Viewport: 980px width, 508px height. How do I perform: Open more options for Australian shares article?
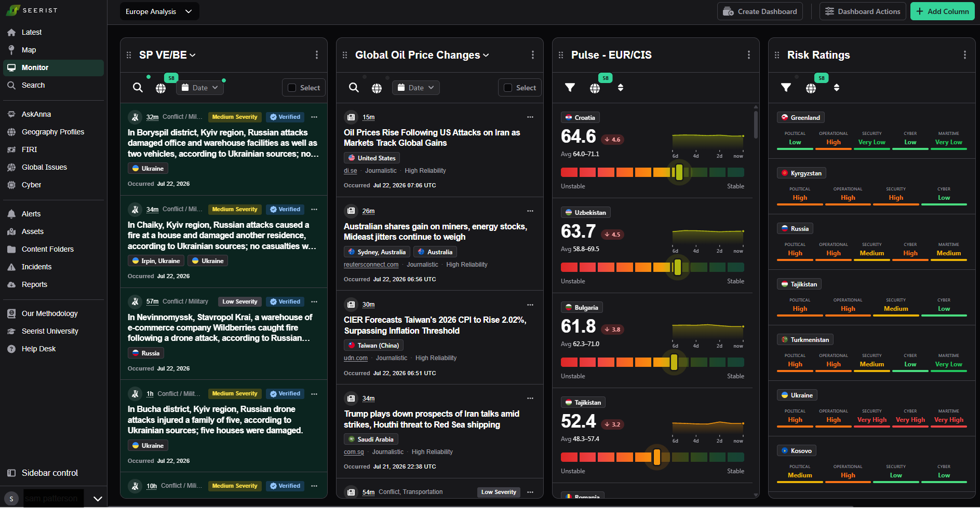(x=530, y=211)
